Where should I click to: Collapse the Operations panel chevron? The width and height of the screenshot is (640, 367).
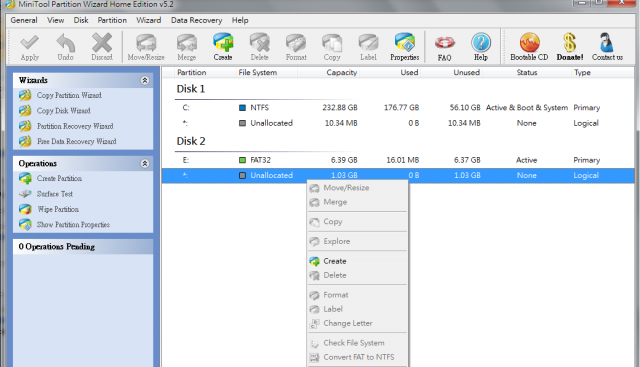click(x=144, y=164)
